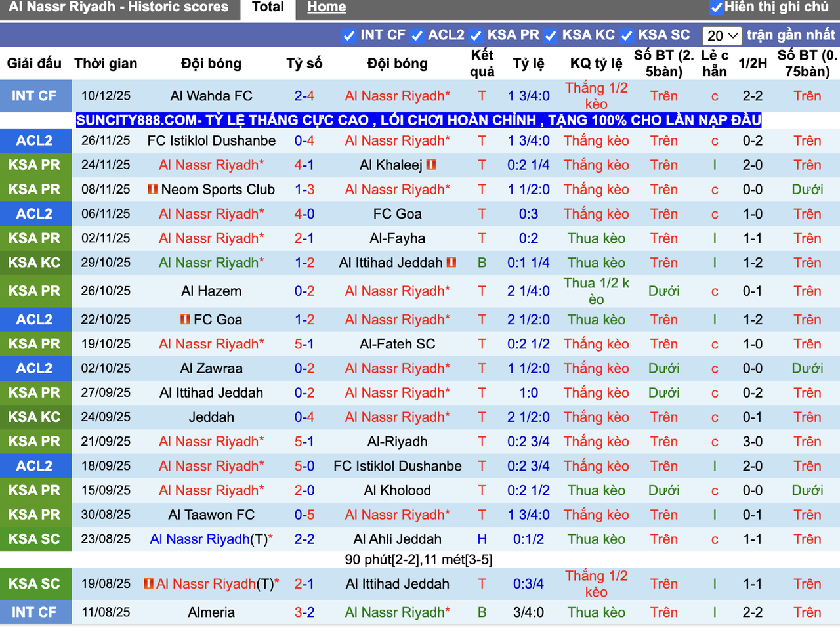840x630 pixels.
Task: Click the "Giải đấu" column header
Action: point(34,64)
